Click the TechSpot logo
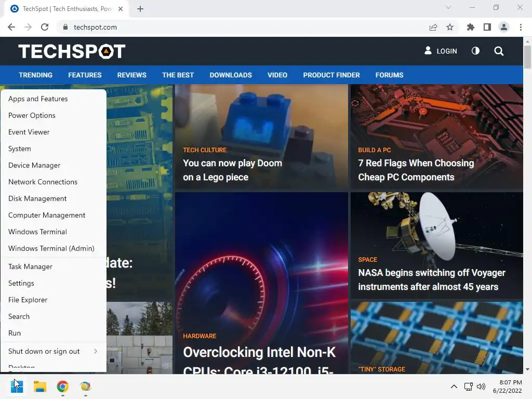532x399 pixels. coord(72,51)
